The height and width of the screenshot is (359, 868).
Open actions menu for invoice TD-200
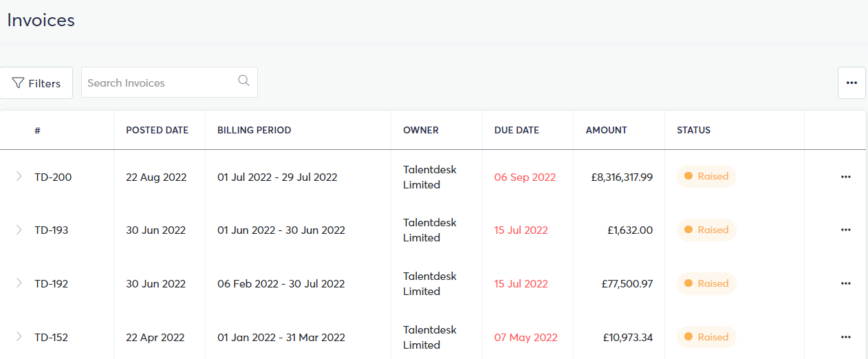pyautogui.click(x=846, y=177)
